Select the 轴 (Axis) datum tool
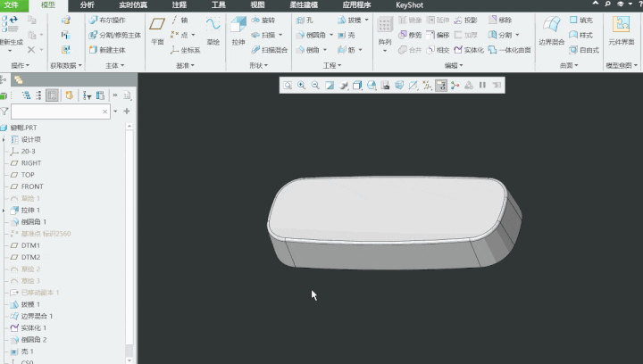 click(180, 20)
